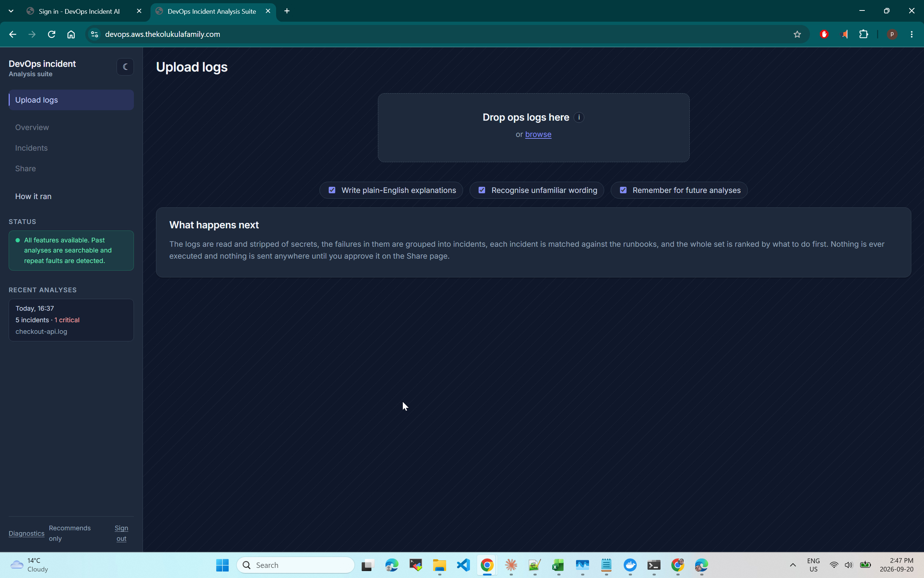Click the Drop ops logs here drop zone
Viewport: 924px width, 578px height.
click(x=533, y=128)
